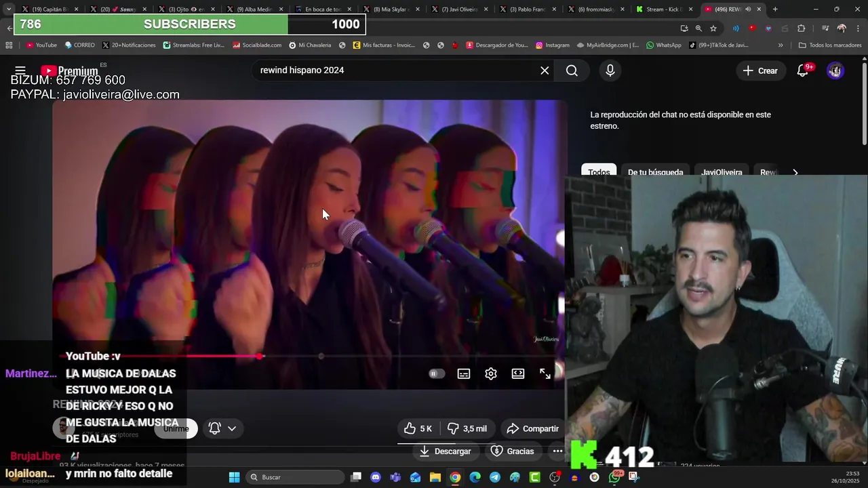Viewport: 868px width, 488px height.
Task: Open Microsoft Edge from the taskbar
Action: point(475,477)
